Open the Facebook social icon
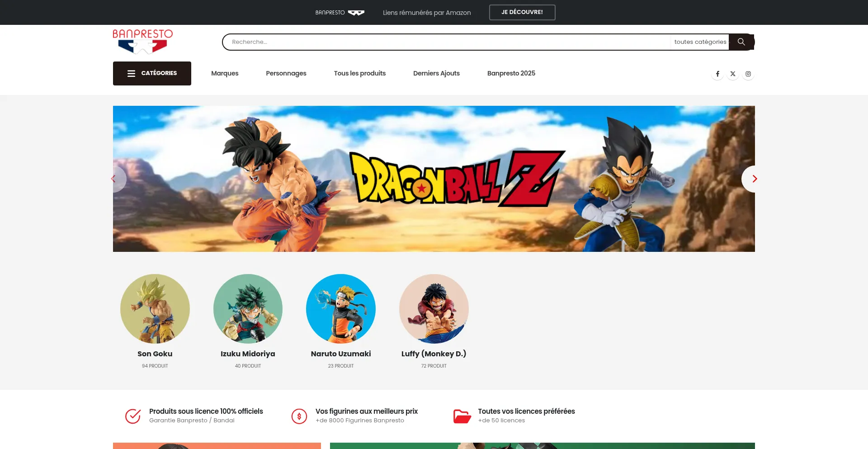 coord(717,74)
